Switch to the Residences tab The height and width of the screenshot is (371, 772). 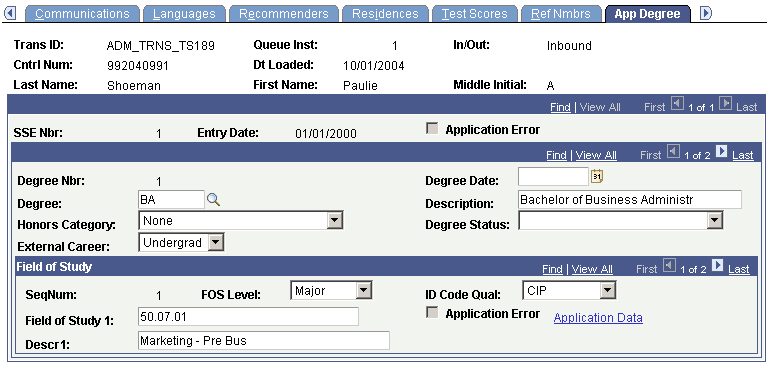click(x=385, y=13)
